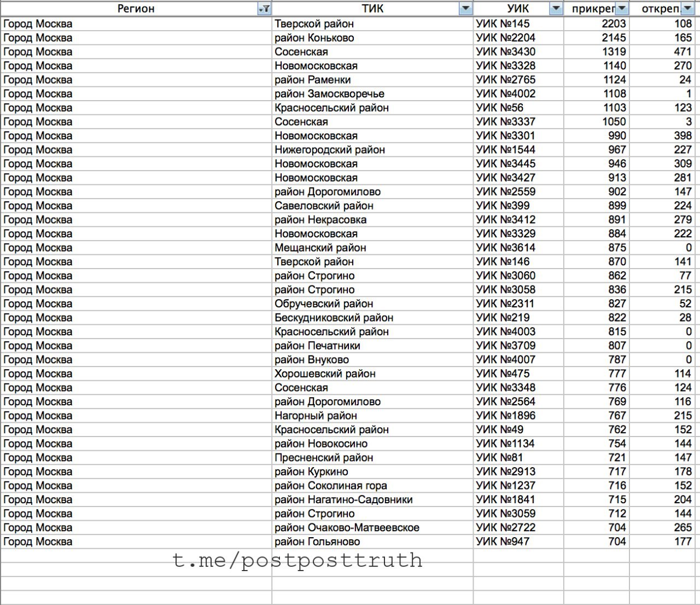Select cell Пресненский район
Viewport: 700px width, 605px height.
tap(372, 458)
